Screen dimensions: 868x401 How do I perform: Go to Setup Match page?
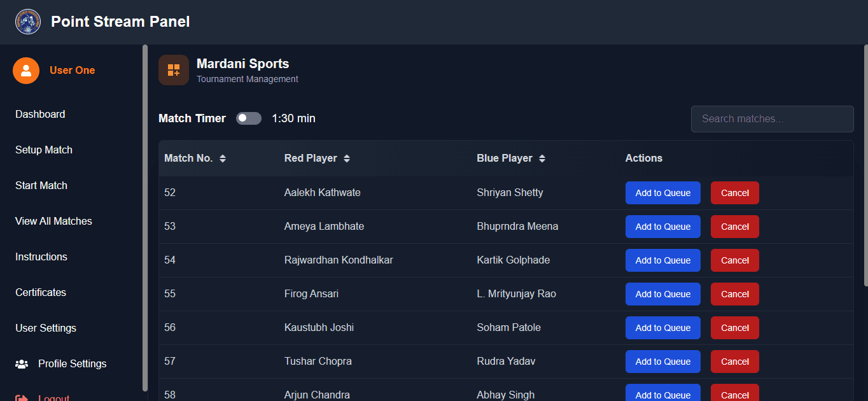pyautogui.click(x=44, y=150)
